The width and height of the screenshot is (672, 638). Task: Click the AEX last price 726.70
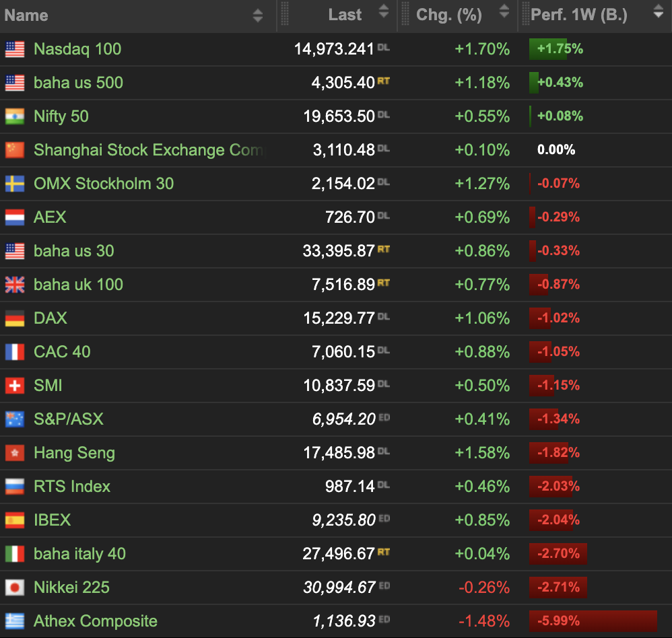click(350, 217)
